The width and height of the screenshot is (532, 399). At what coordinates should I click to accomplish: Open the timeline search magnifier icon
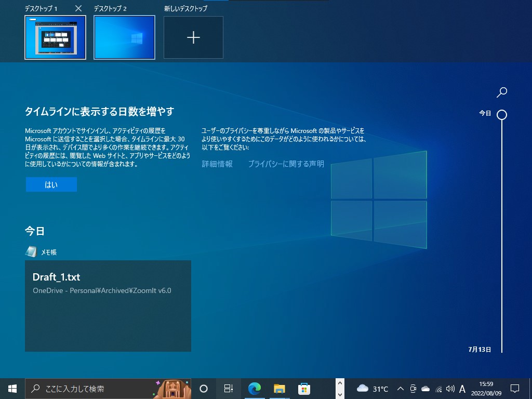(501, 92)
